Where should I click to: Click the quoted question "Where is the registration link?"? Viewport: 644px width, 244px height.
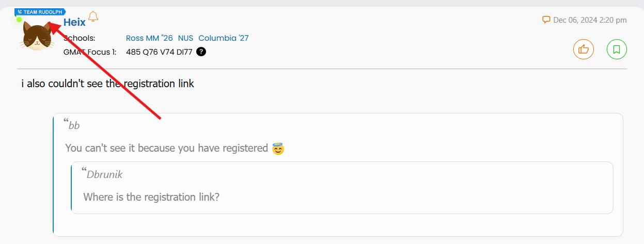tap(151, 197)
